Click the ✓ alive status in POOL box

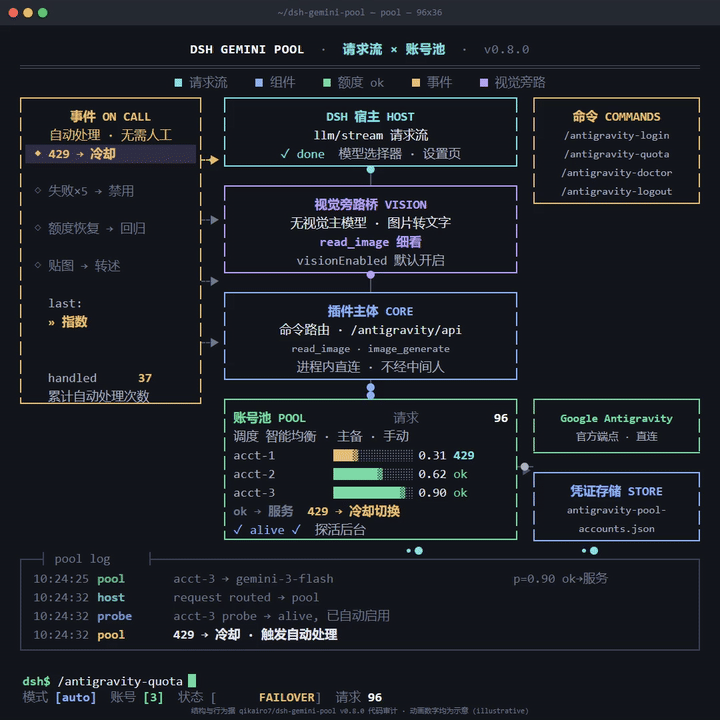coord(267,530)
